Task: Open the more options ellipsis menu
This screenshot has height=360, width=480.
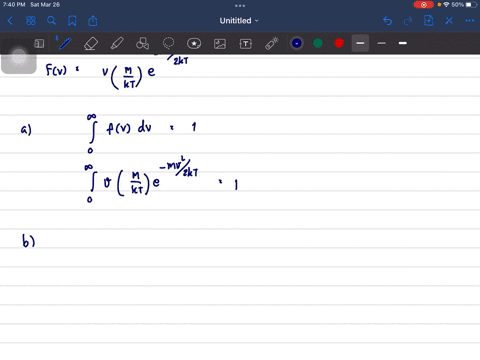Action: pos(470,21)
